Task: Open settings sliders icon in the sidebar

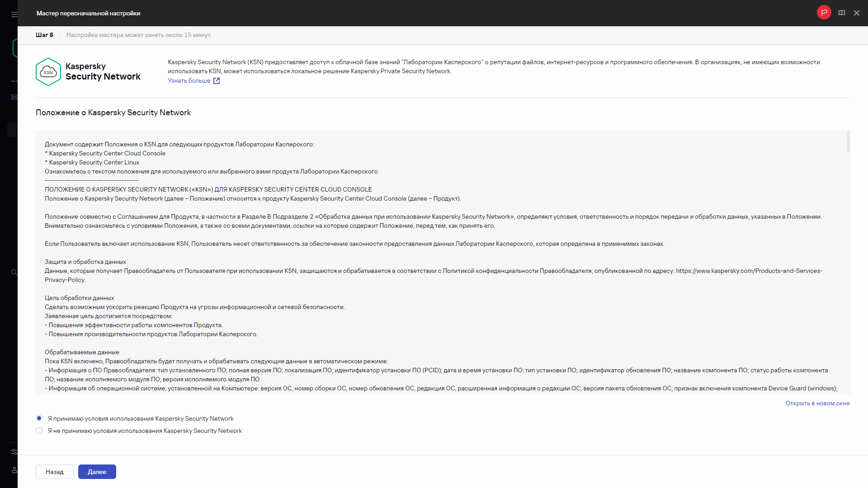Action: coord(14,451)
